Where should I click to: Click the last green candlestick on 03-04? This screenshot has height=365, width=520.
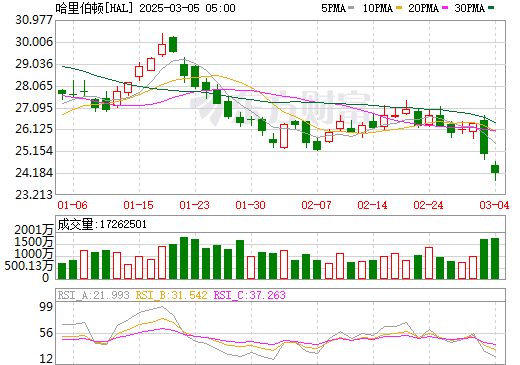(x=495, y=169)
